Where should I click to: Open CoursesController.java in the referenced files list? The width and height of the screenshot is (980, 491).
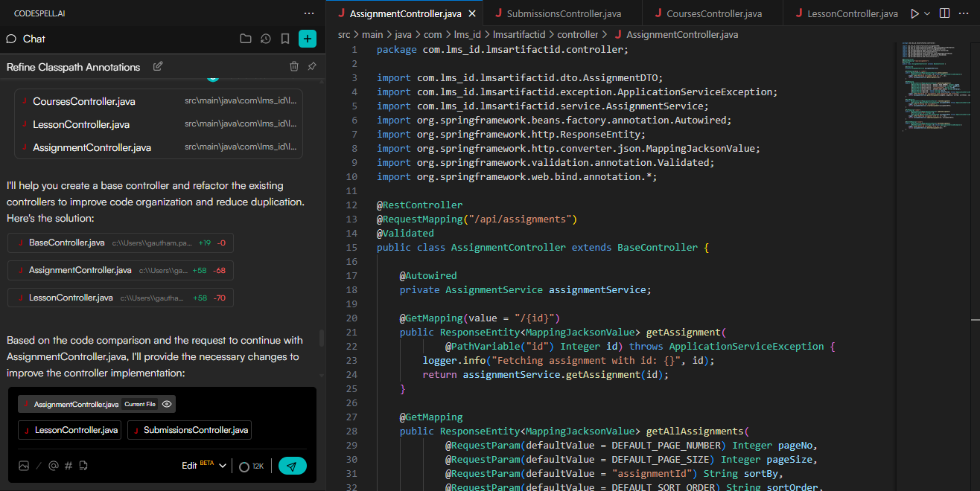(159, 101)
